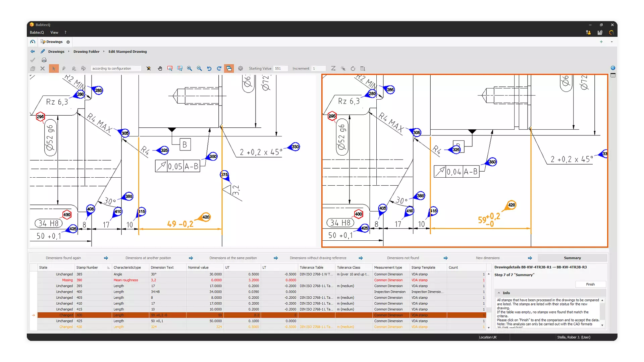Add a new tab with plus icon
This screenshot has width=644, height=362.
(x=601, y=42)
